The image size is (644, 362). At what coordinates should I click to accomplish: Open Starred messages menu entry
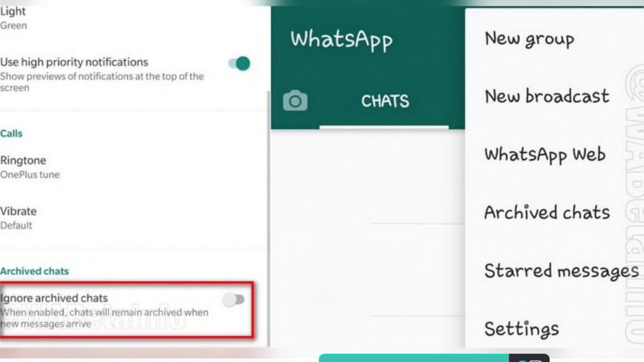pyautogui.click(x=561, y=271)
